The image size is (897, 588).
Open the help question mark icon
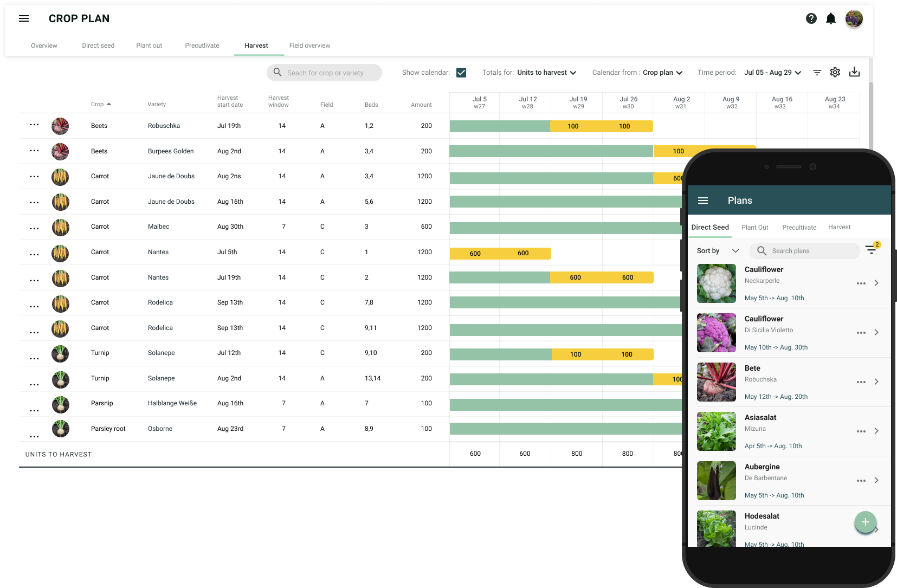pyautogui.click(x=811, y=18)
